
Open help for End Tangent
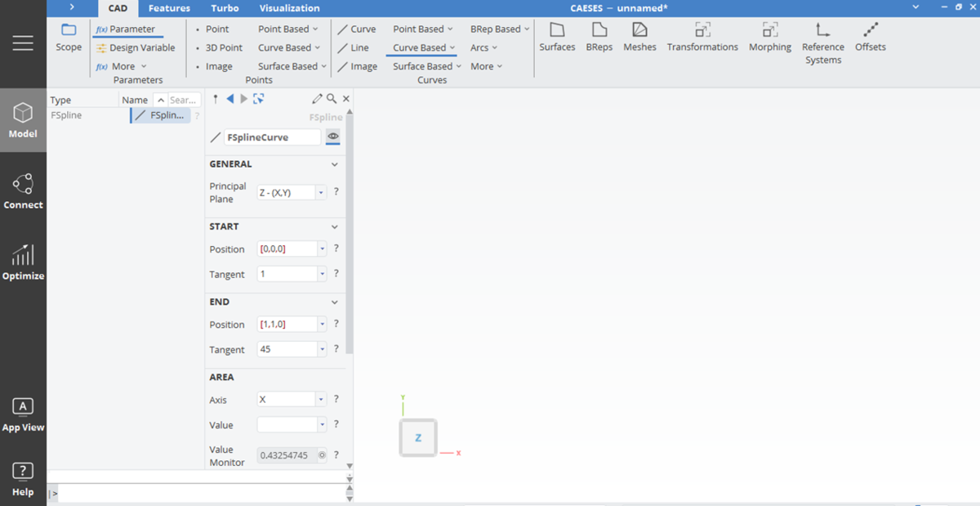(x=336, y=349)
